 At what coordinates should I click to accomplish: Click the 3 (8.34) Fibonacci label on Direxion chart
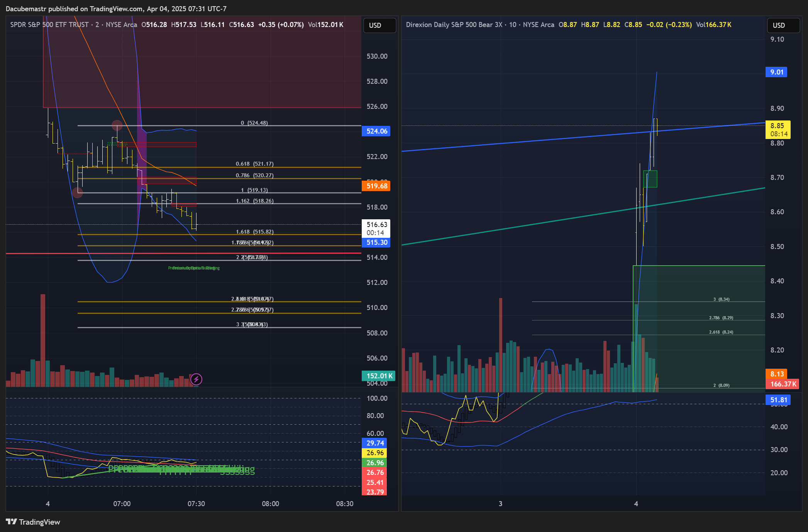[x=721, y=299]
